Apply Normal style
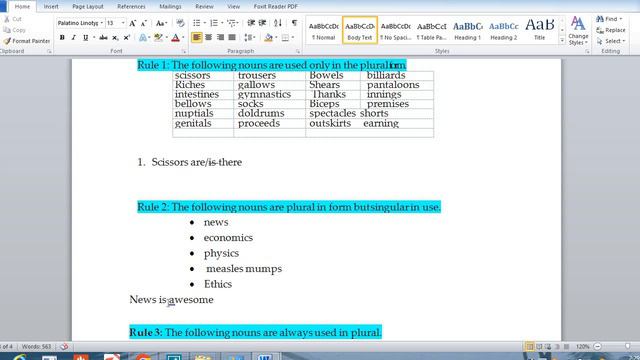The height and width of the screenshot is (360, 640). point(324,30)
